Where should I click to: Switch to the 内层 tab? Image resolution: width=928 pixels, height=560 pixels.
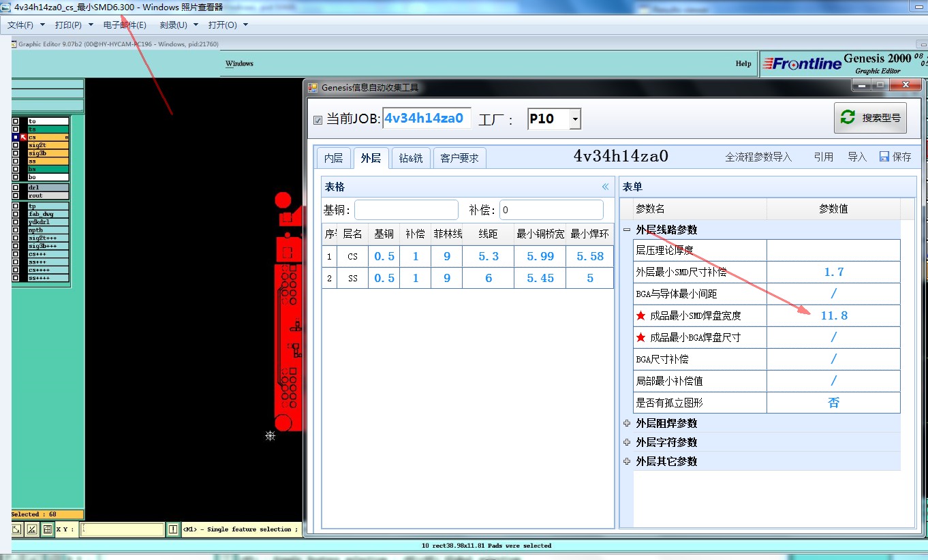(x=333, y=158)
